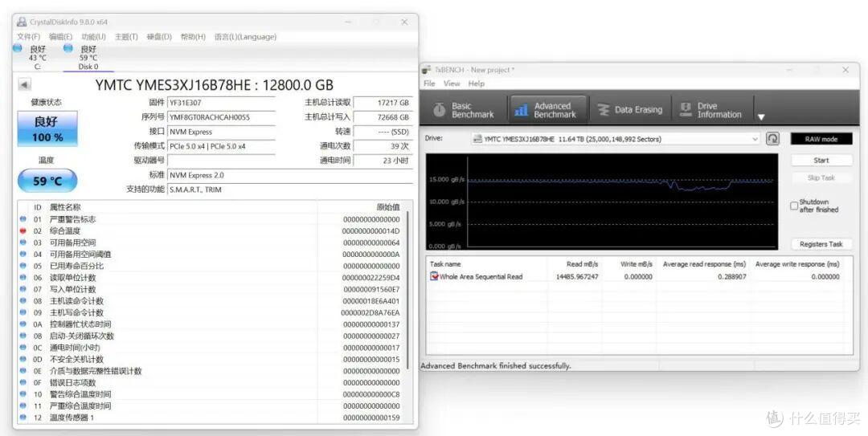Click the serial number field

coord(221,116)
